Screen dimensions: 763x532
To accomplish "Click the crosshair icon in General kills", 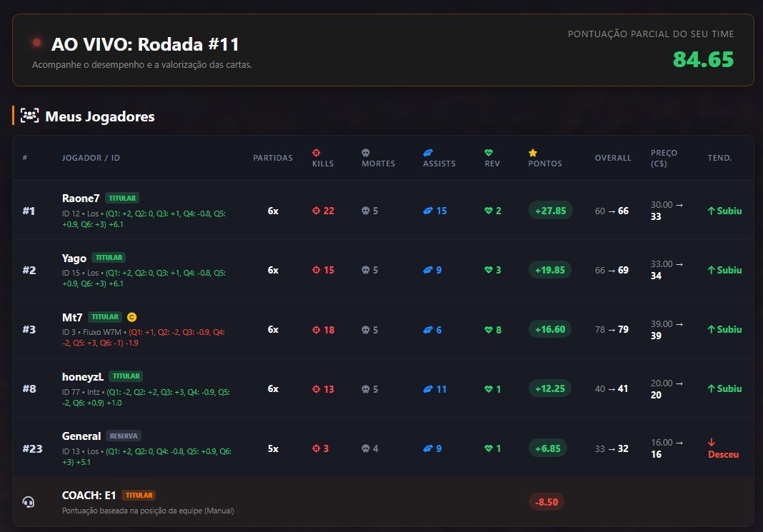I will pyautogui.click(x=316, y=448).
